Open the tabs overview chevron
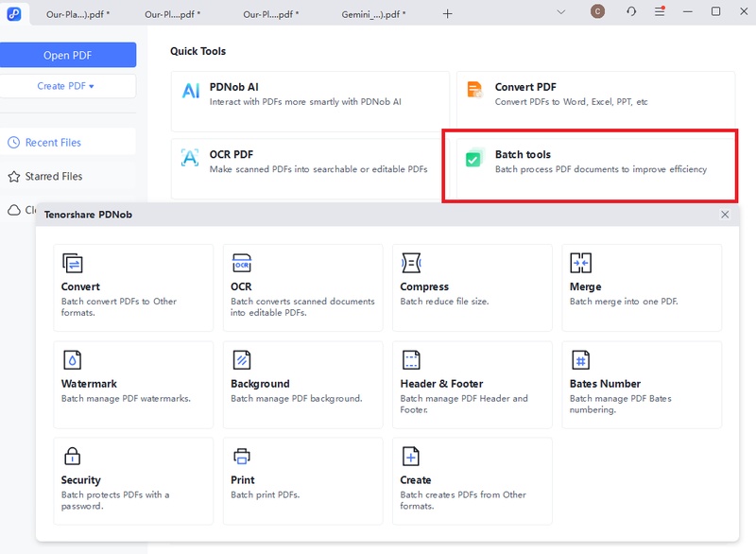 click(560, 13)
